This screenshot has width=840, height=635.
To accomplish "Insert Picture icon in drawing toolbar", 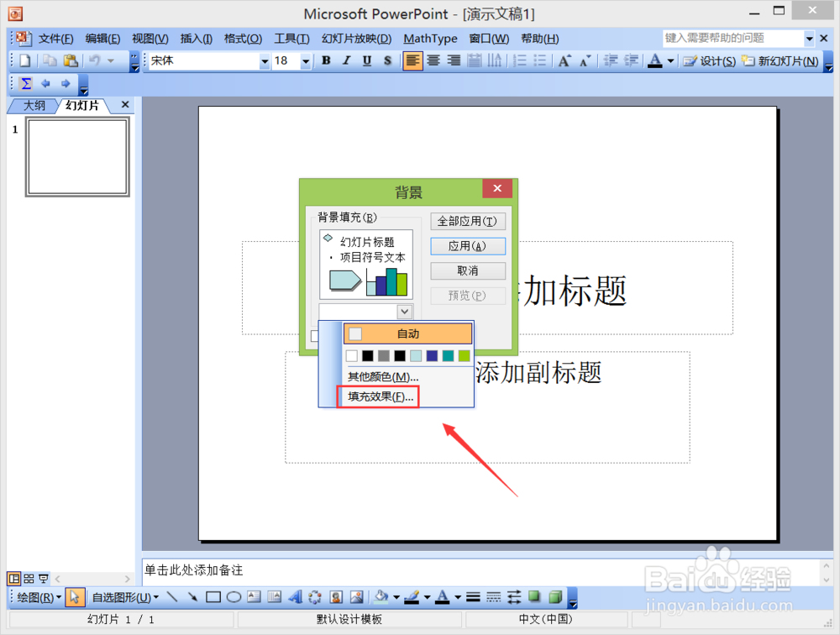I will [x=356, y=597].
